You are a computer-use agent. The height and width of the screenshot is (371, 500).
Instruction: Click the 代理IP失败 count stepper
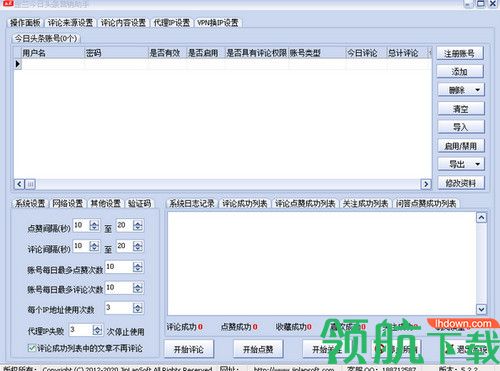(97, 330)
